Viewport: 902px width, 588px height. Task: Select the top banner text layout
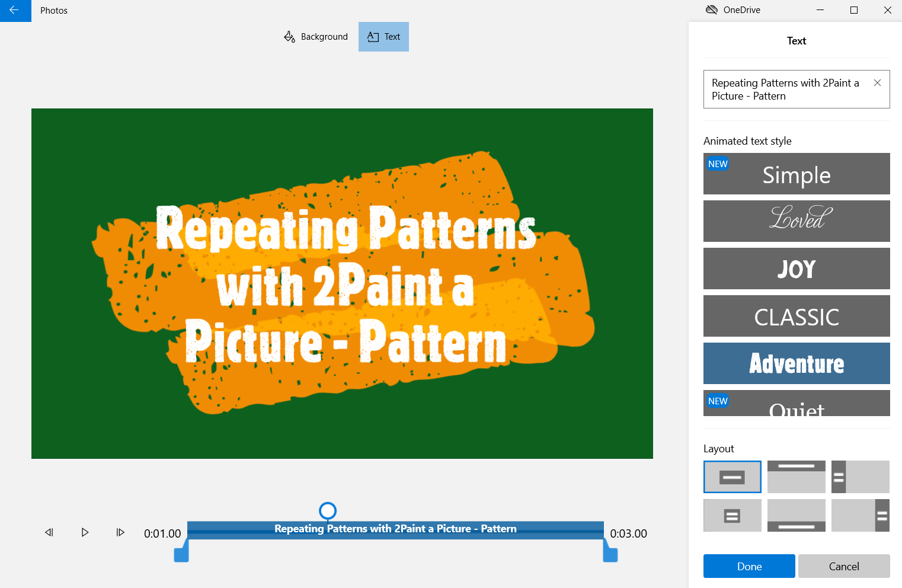(x=797, y=477)
